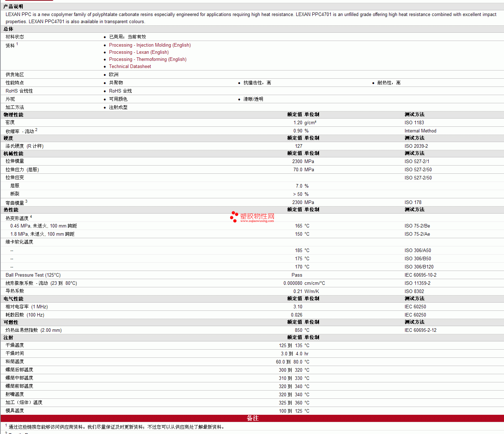Image resolution: width=504 pixels, height=434 pixels.
Task: Click the 注射 section header
Action: point(8,338)
